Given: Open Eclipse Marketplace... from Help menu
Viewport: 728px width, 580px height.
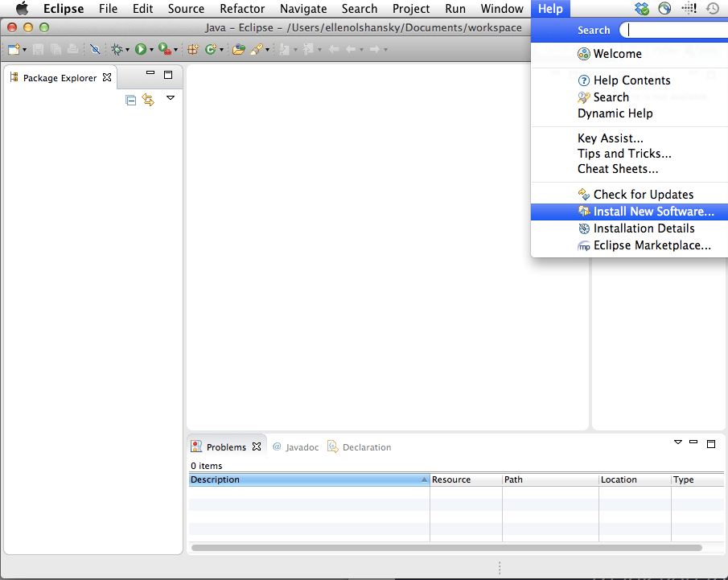Looking at the screenshot, I should point(630,245).
